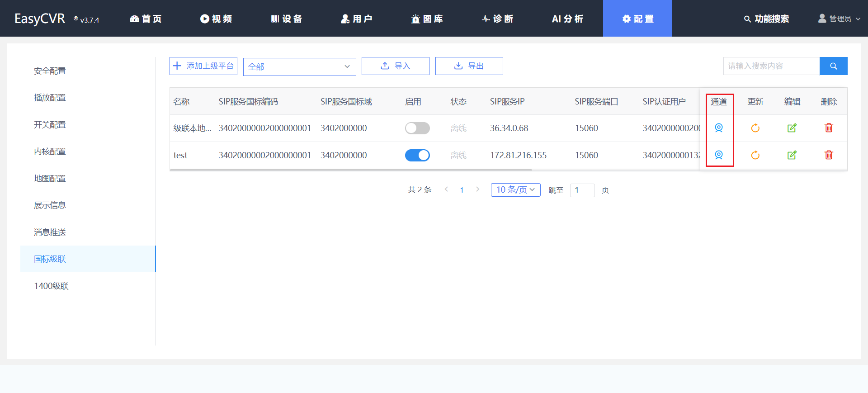The height and width of the screenshot is (393, 868).
Task: Click the 添加上级平台 button
Action: (203, 66)
